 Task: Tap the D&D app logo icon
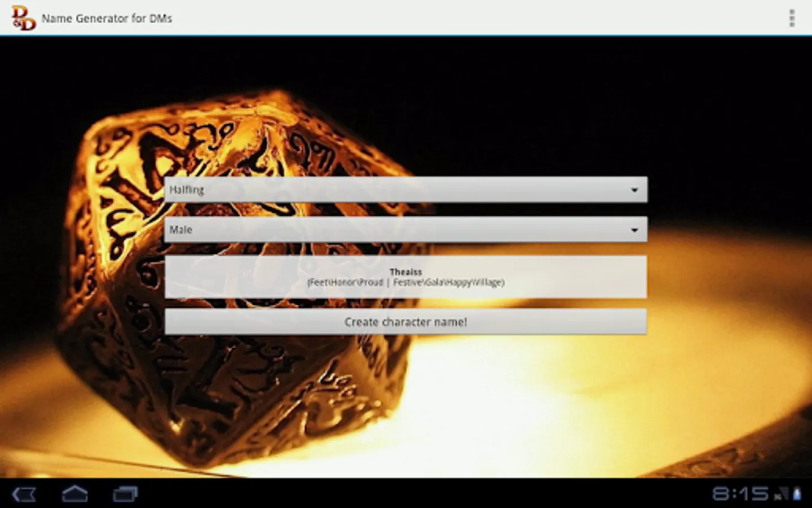pos(23,18)
